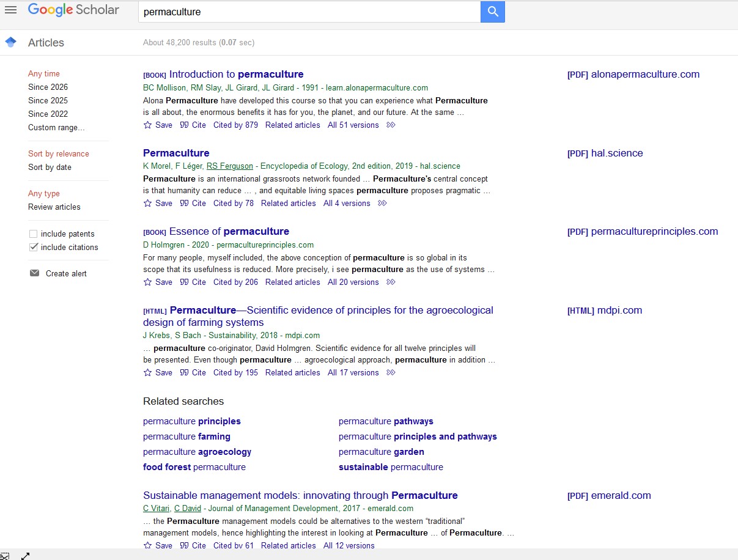
Task: Expand more options for the first result
Action: click(390, 125)
